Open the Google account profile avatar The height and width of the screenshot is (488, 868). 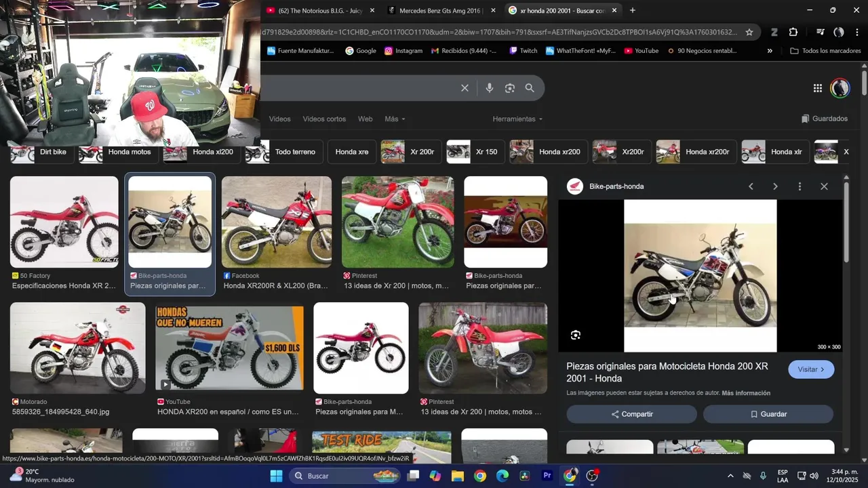pos(840,88)
